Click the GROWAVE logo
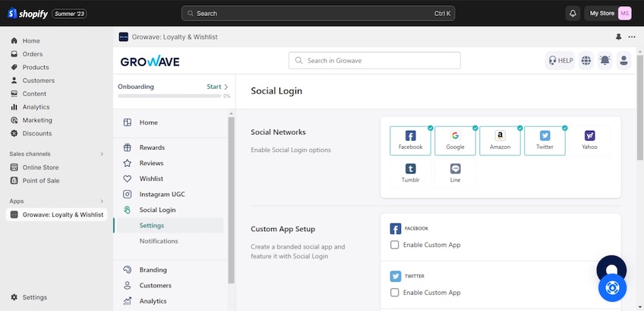Viewport: 644px width, 311px height. pyautogui.click(x=150, y=62)
